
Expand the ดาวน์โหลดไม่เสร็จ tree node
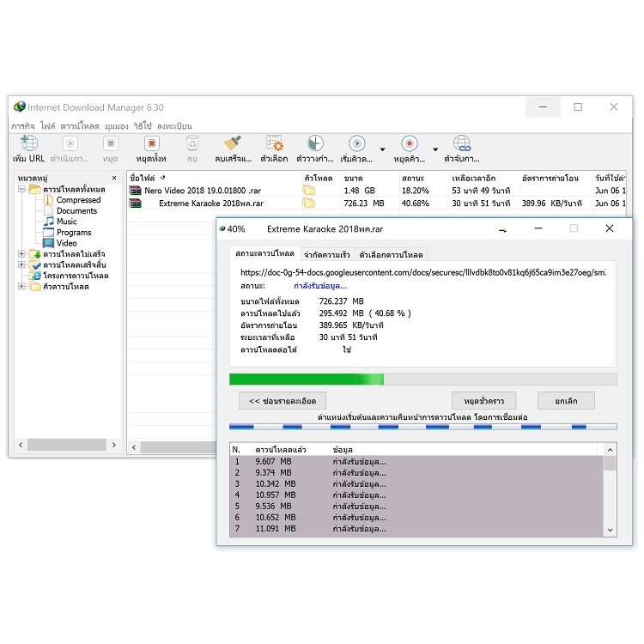tap(21, 254)
